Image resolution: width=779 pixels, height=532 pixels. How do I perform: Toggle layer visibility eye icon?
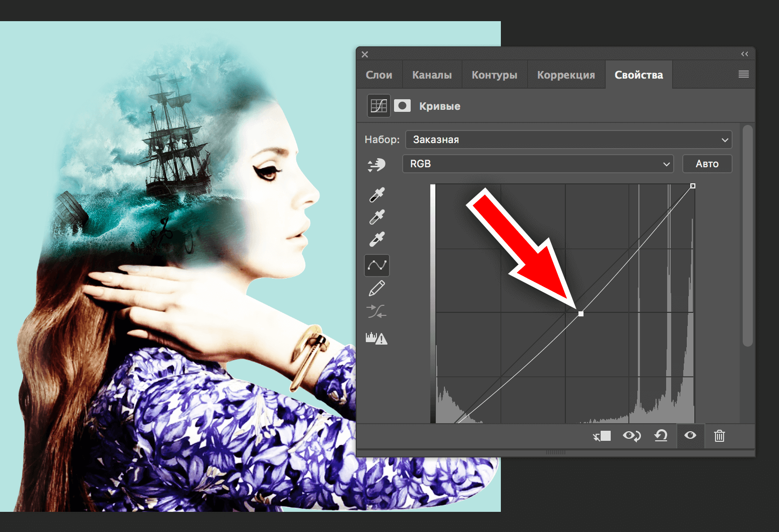click(690, 435)
